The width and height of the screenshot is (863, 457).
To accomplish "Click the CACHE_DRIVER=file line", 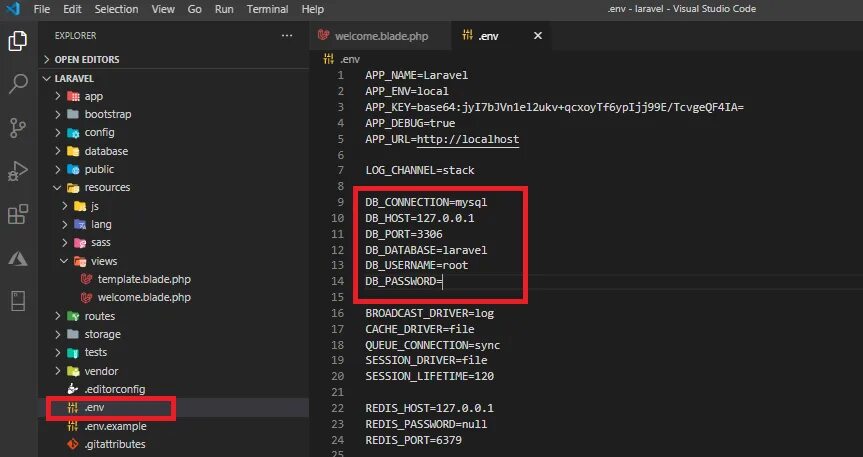I will [419, 329].
